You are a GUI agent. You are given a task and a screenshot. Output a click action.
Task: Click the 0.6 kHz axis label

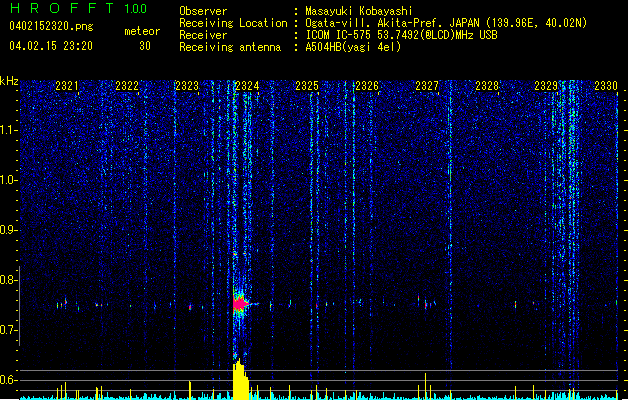8,380
